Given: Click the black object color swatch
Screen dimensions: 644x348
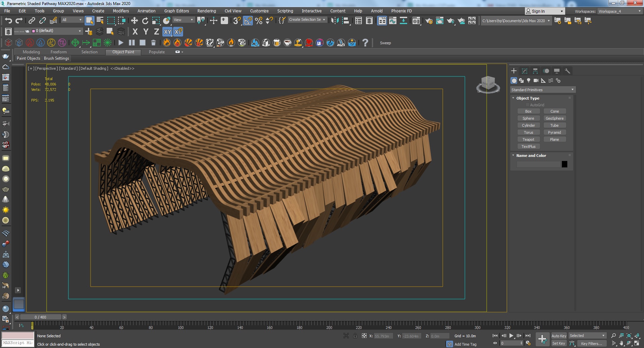Looking at the screenshot, I should [565, 164].
